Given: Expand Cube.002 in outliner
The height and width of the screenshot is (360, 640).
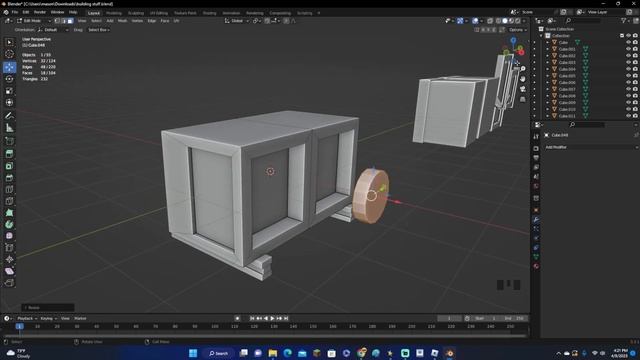Looking at the screenshot, I should click(x=548, y=56).
